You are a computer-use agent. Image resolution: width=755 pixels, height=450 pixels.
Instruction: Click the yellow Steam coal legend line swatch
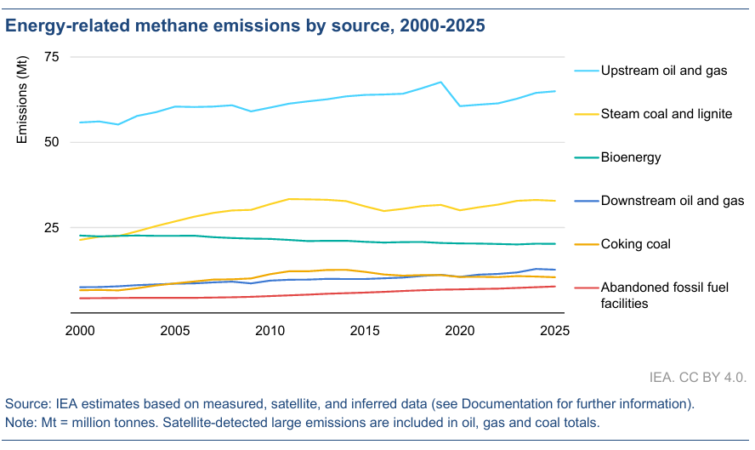point(586,115)
